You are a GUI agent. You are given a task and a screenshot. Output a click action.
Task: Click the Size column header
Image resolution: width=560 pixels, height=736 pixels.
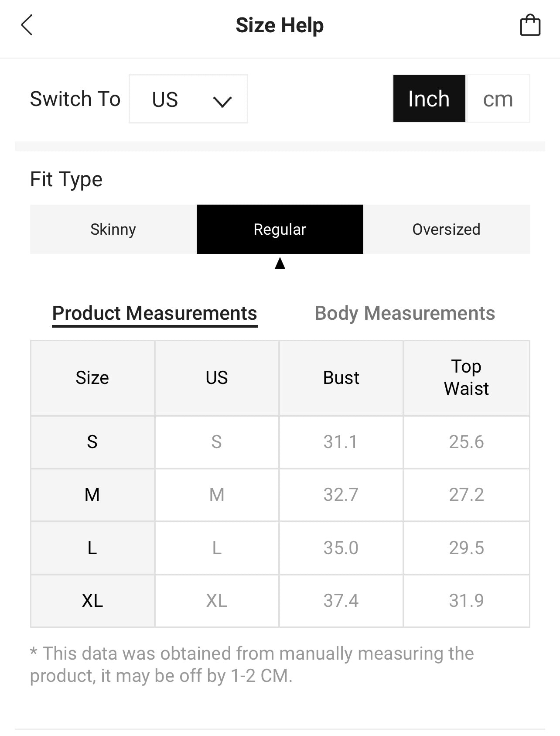click(92, 378)
